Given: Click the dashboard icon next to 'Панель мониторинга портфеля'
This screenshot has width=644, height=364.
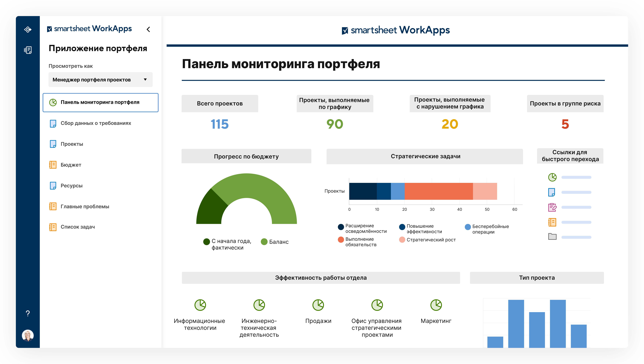Looking at the screenshot, I should tap(53, 102).
